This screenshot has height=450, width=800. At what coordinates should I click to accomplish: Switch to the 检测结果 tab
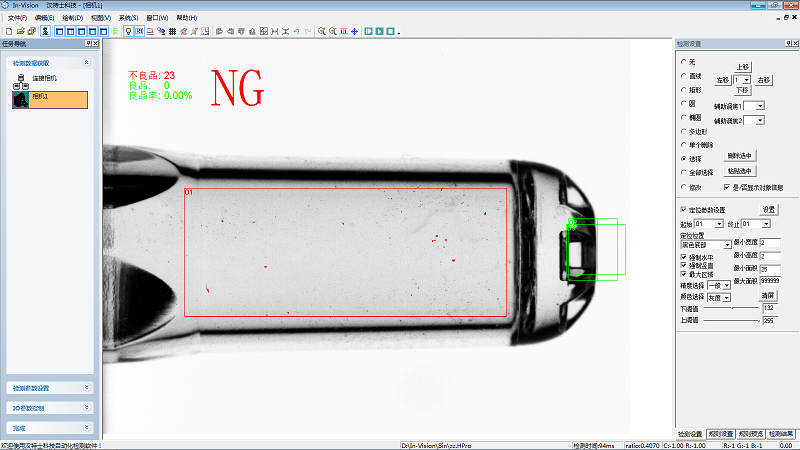(782, 434)
